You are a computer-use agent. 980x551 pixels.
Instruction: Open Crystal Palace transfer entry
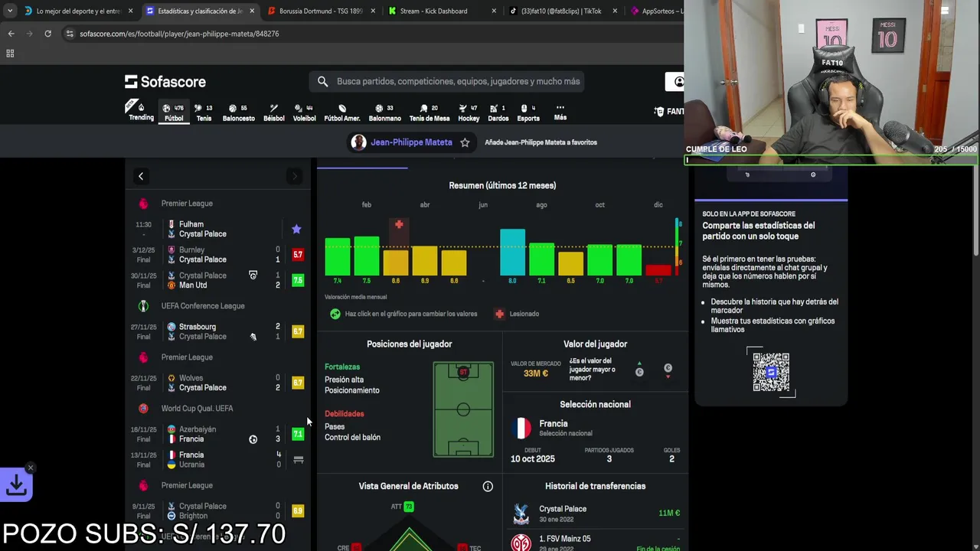click(x=595, y=514)
